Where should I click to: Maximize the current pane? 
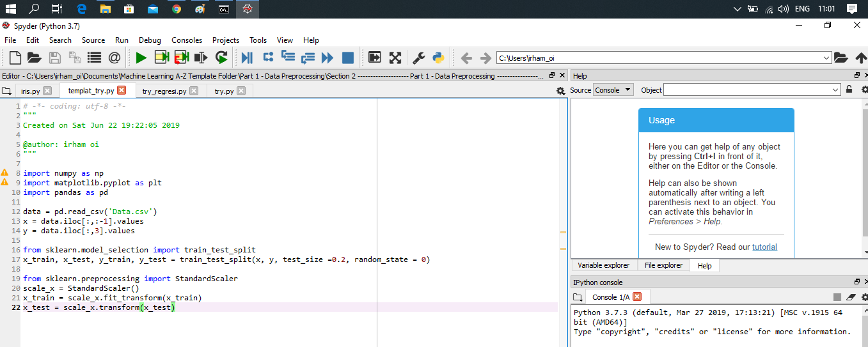375,58
